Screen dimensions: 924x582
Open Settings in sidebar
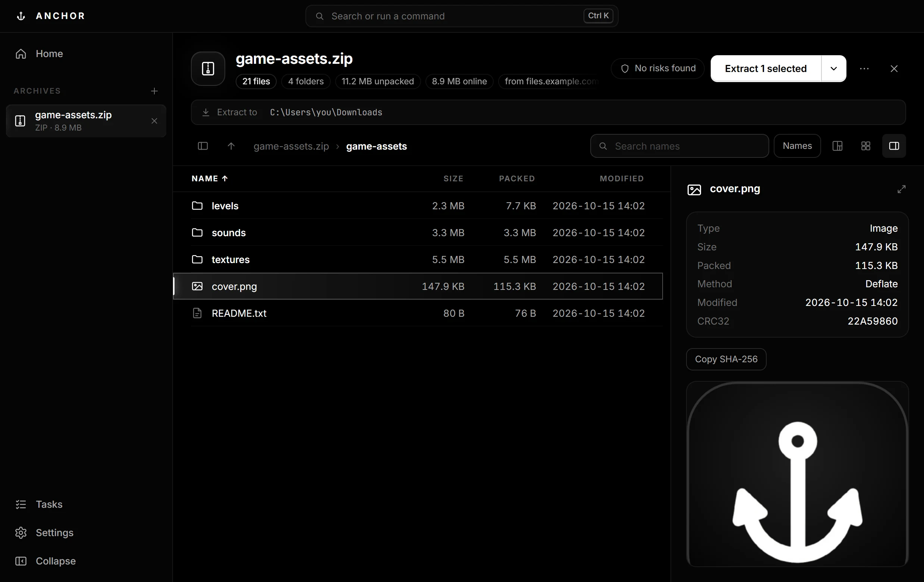[x=86, y=533]
